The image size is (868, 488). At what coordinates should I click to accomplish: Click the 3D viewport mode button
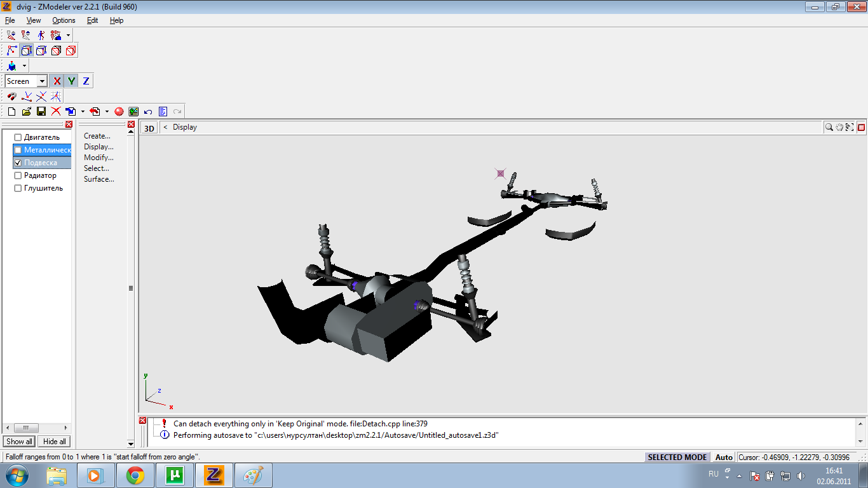(x=149, y=128)
